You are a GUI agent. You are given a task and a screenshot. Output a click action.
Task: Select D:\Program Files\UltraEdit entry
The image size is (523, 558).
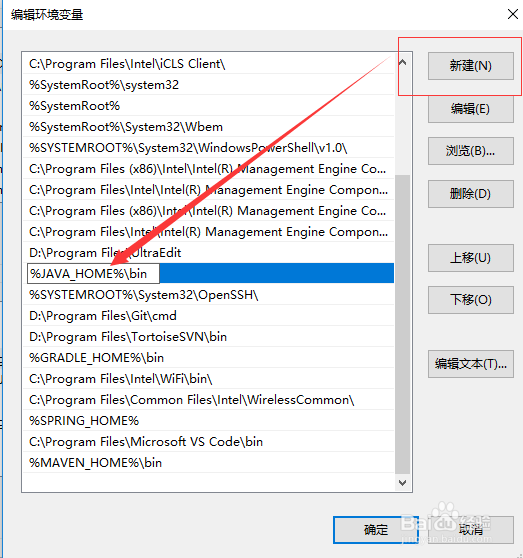[208, 253]
